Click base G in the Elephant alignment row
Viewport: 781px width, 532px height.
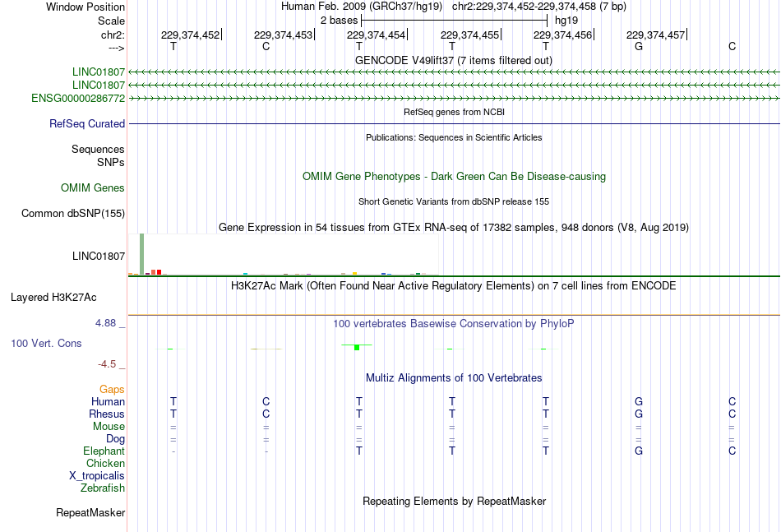pyautogui.click(x=639, y=451)
